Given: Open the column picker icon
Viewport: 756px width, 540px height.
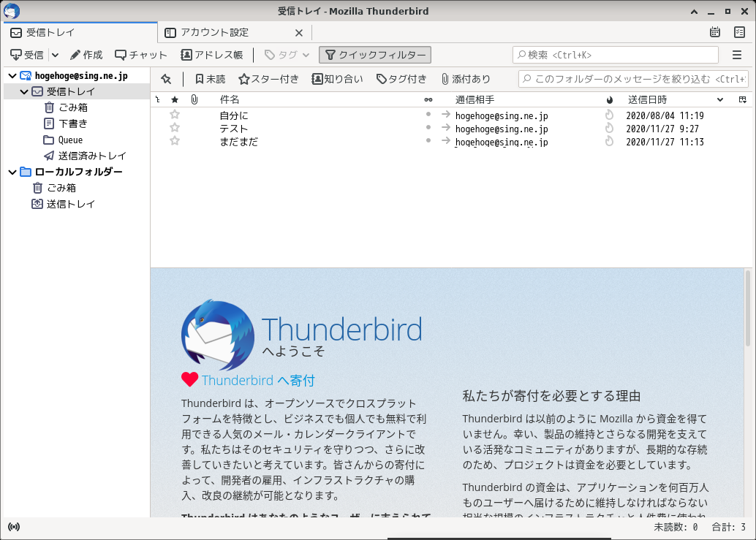Looking at the screenshot, I should pos(743,99).
